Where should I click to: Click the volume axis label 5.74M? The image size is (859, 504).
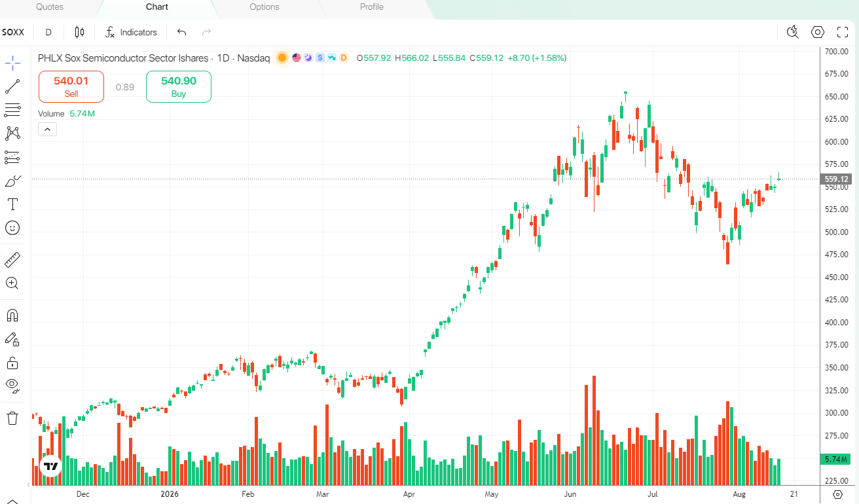pos(836,459)
